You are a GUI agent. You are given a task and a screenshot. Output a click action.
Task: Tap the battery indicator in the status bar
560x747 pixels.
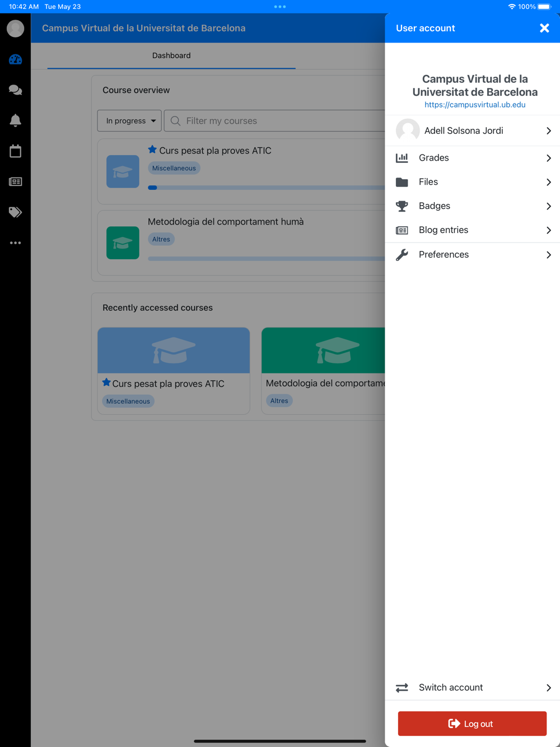[x=545, y=7]
